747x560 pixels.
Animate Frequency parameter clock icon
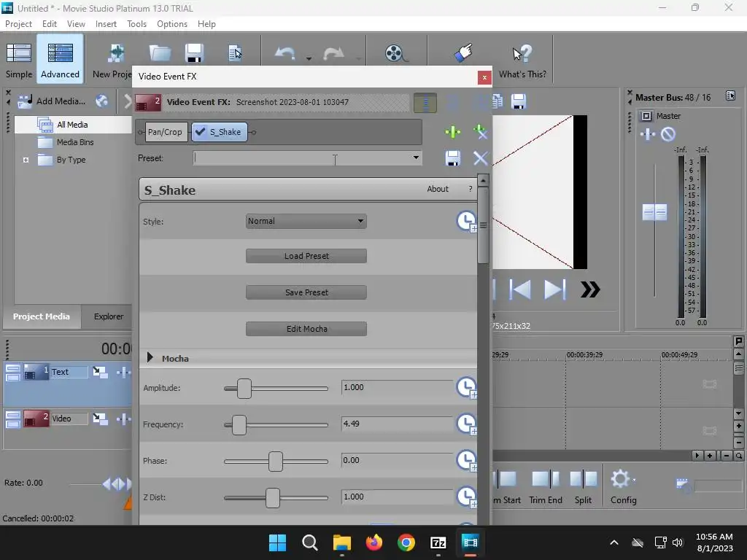tap(467, 424)
